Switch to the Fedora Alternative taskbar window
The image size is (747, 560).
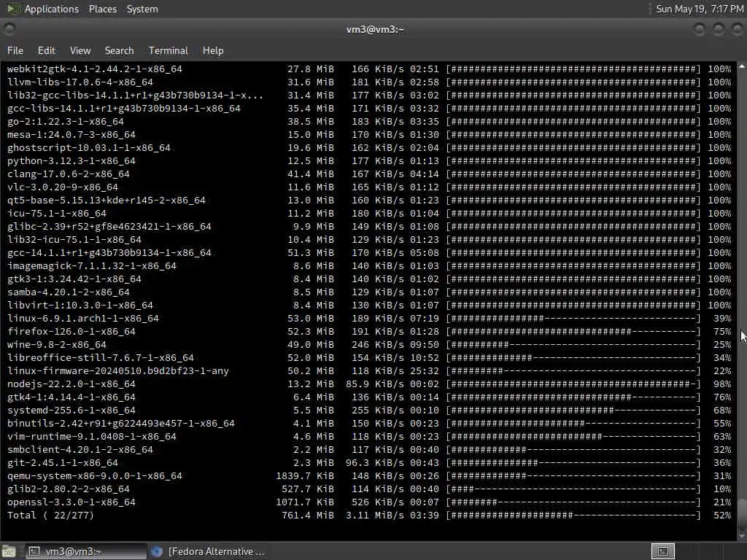coord(208,551)
